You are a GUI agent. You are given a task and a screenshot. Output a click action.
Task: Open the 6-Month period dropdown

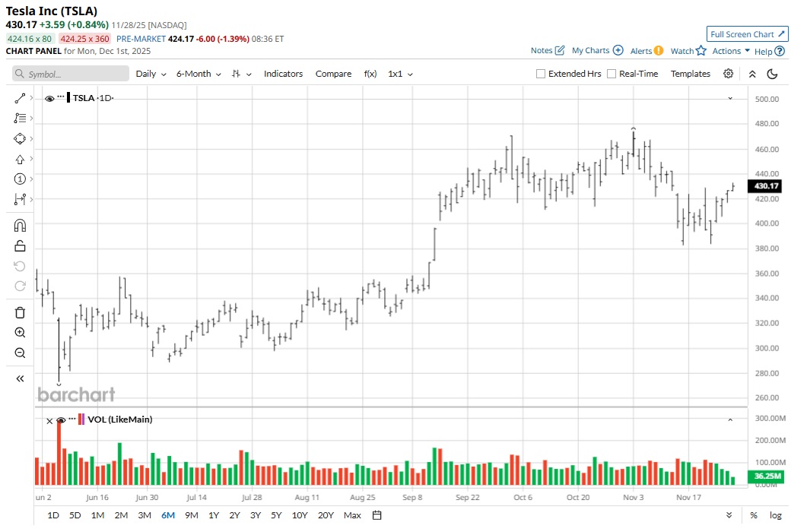(199, 74)
